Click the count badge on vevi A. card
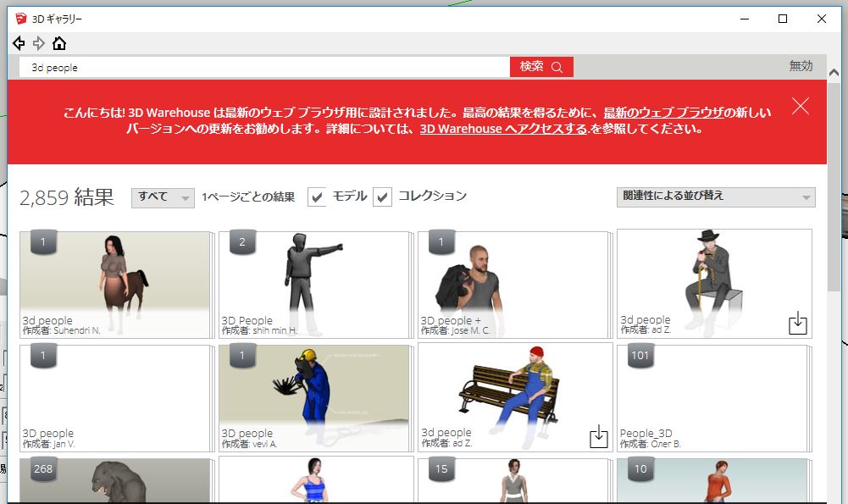Screen dimensions: 848x504 tap(242, 356)
